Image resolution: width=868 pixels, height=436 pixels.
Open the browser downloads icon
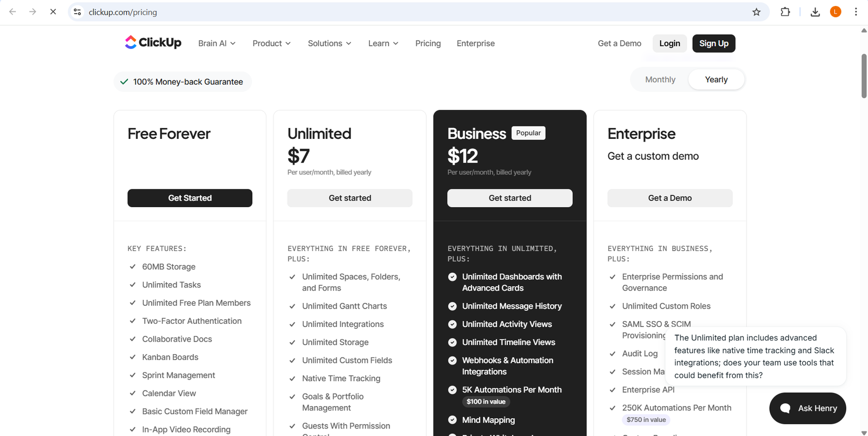pos(815,12)
